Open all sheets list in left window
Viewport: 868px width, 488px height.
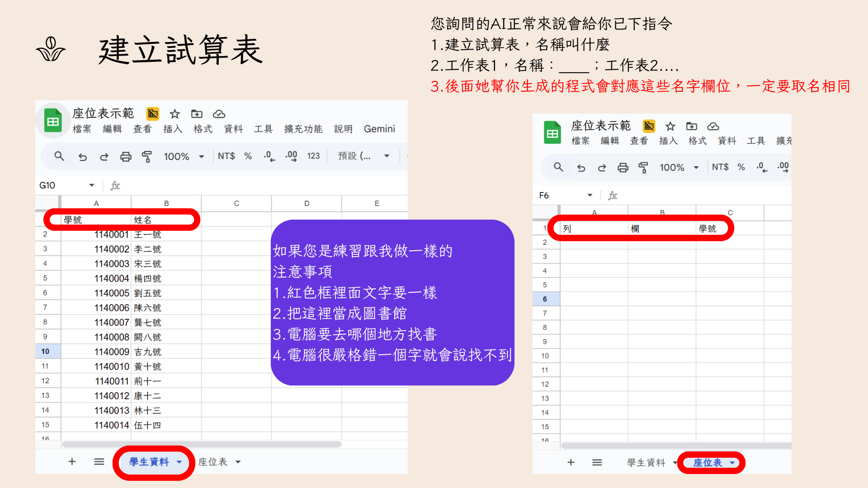point(99,462)
